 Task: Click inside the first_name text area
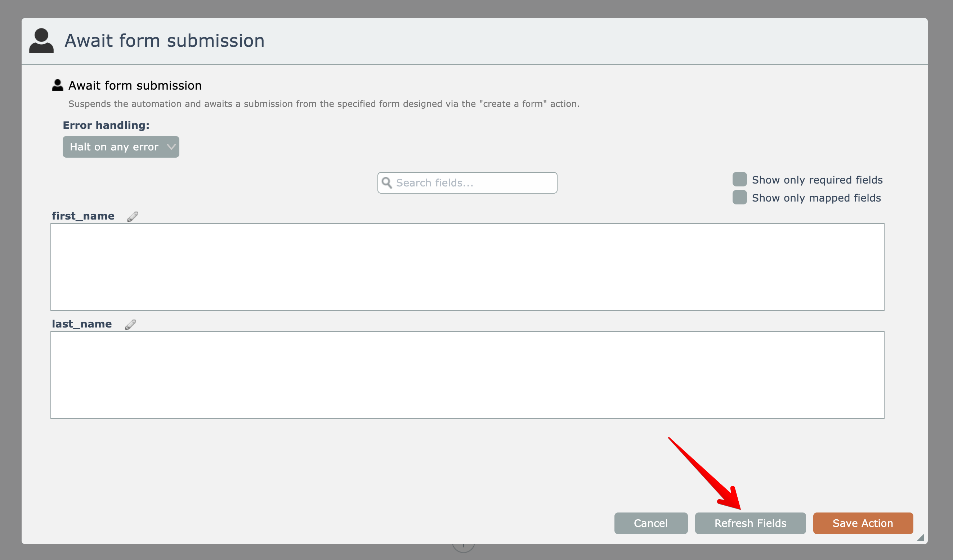(467, 267)
